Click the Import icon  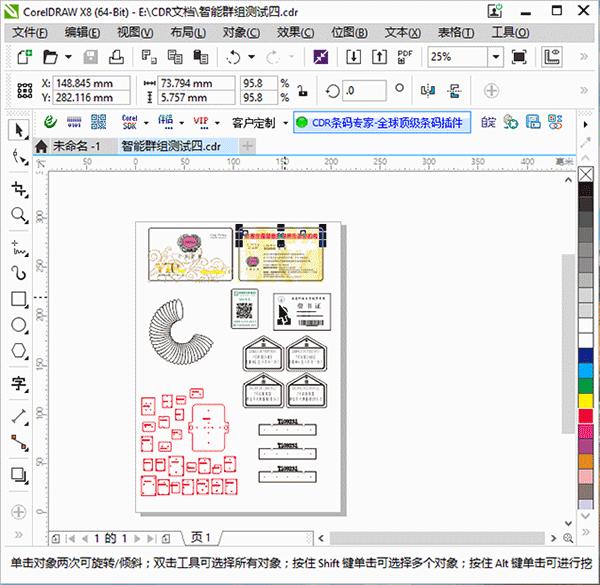point(353,57)
